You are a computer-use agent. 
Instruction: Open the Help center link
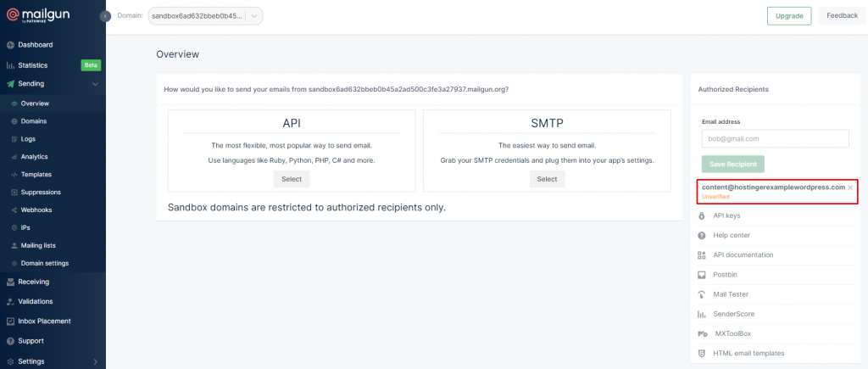click(732, 235)
